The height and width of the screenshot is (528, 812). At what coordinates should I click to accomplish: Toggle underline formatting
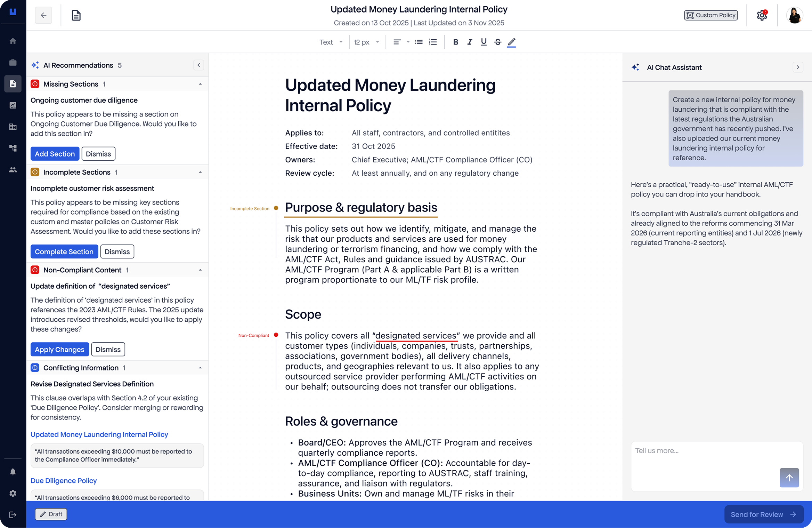click(484, 42)
